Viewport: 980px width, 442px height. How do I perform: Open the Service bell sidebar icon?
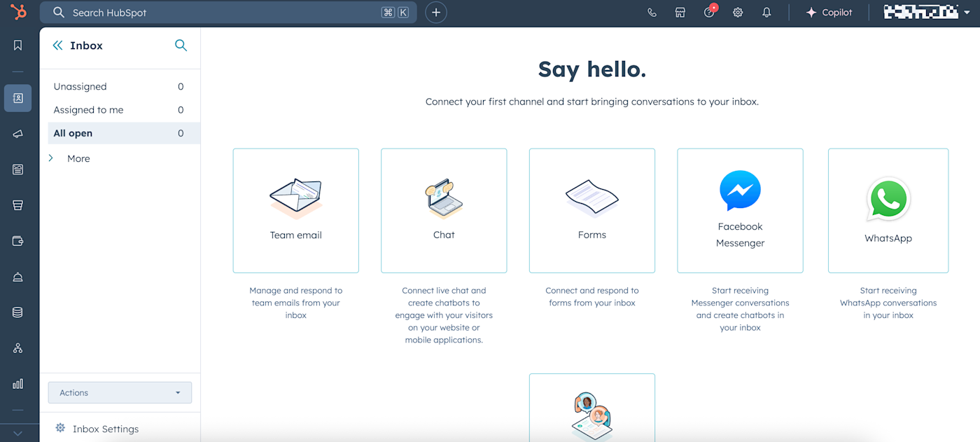pyautogui.click(x=18, y=277)
